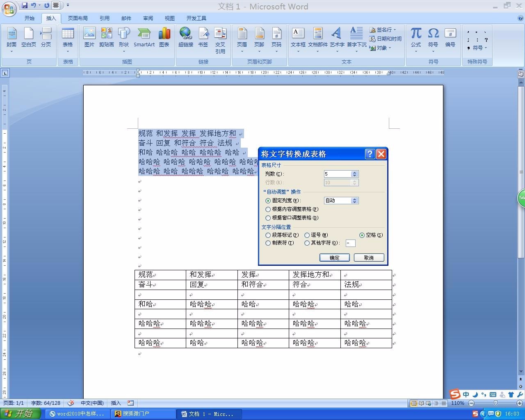Switch to the 页面布局 tab
This screenshot has width=525, height=420.
[x=78, y=18]
